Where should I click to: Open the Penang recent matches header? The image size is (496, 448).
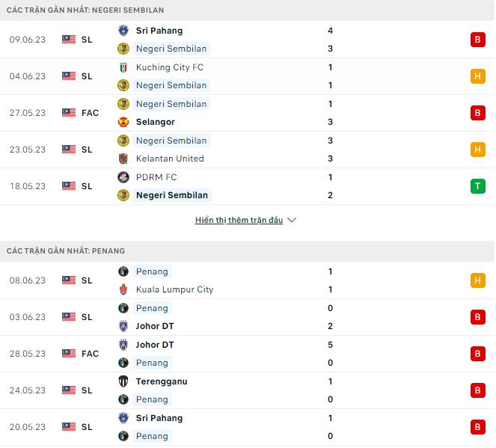66,251
